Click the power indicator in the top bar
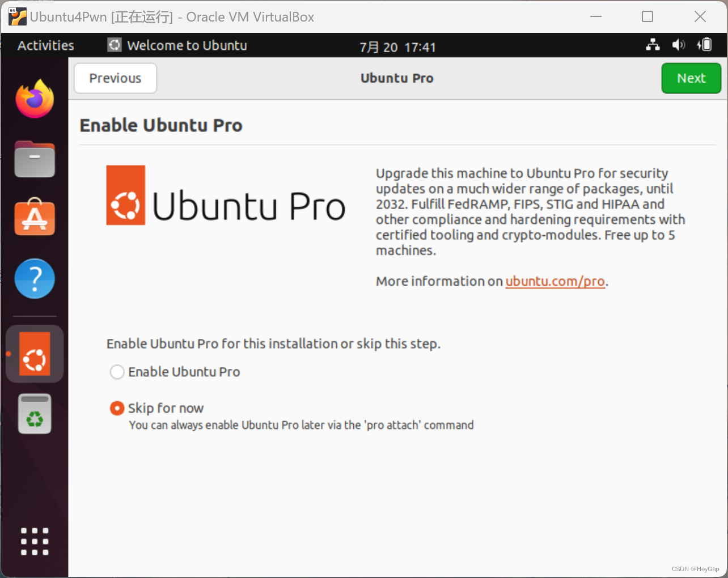This screenshot has width=728, height=578. [x=704, y=45]
